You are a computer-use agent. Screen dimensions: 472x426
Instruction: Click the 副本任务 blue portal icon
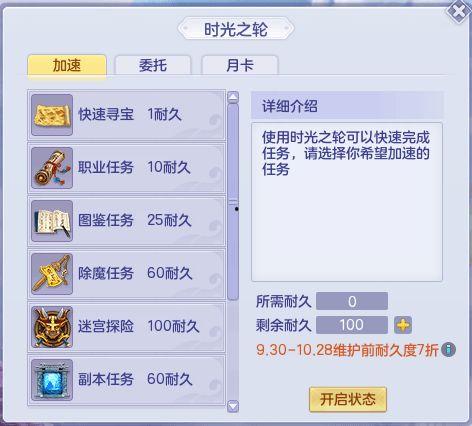(52, 379)
